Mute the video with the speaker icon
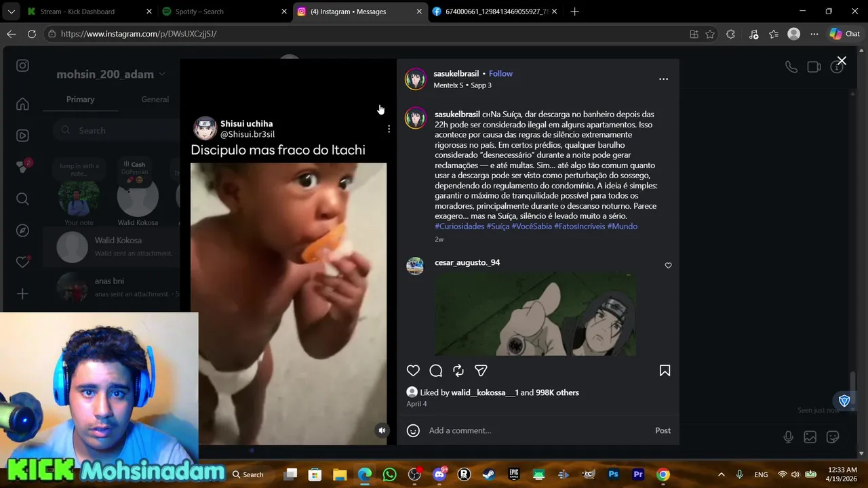This screenshot has width=868, height=488. pyautogui.click(x=382, y=430)
